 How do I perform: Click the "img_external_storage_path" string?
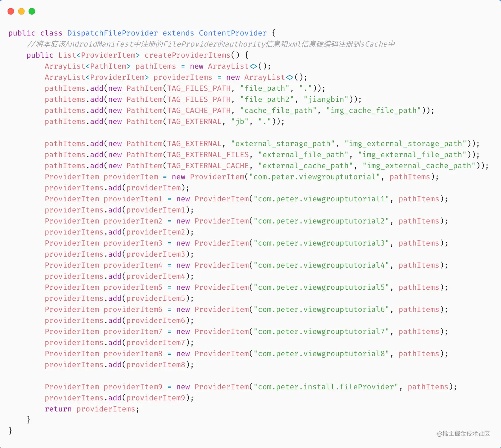405,144
